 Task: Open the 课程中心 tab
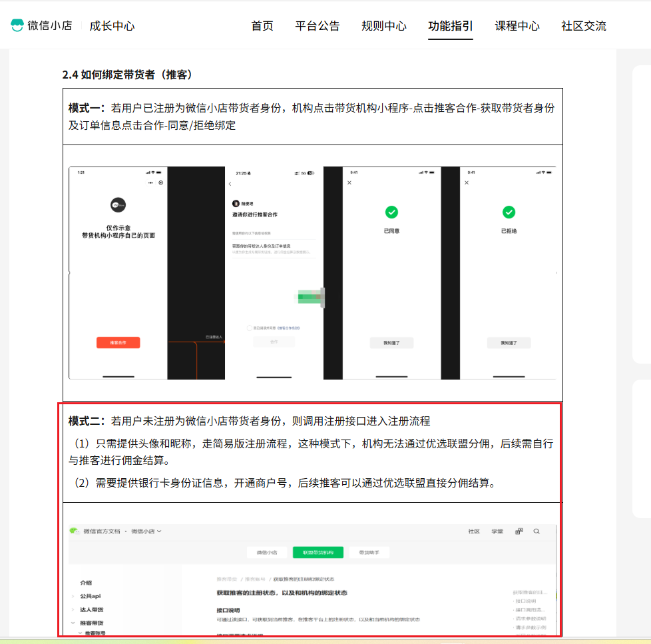[x=517, y=26]
